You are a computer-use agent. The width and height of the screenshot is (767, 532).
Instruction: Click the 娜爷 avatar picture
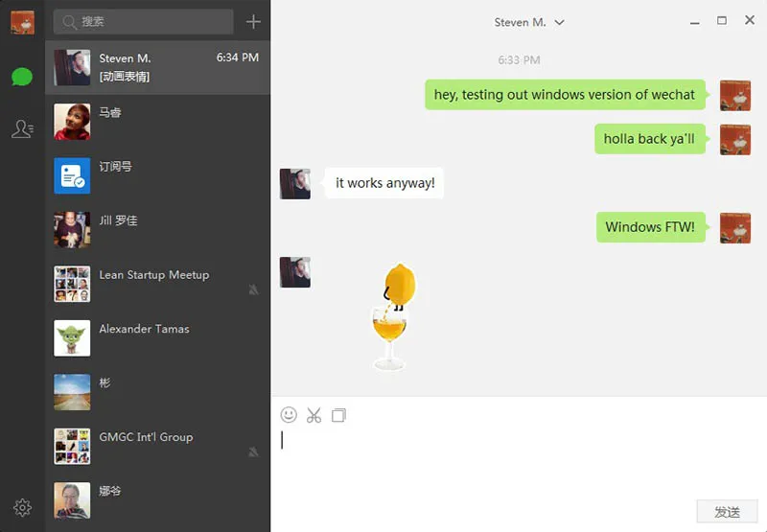pyautogui.click(x=72, y=500)
